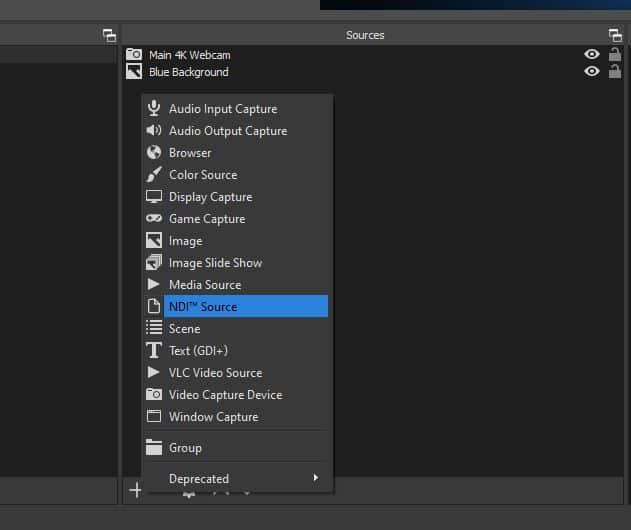Pop out the Sources dock panel
Screen dimensions: 631x530
615,35
